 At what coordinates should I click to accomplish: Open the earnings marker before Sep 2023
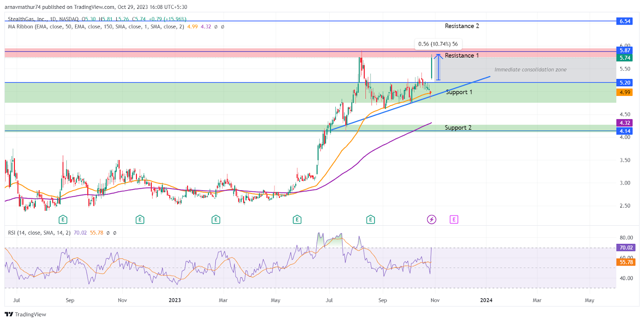click(x=370, y=220)
